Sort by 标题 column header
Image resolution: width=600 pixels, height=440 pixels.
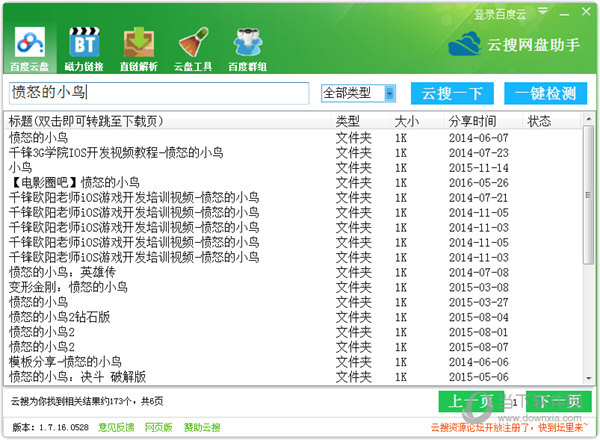[168, 121]
